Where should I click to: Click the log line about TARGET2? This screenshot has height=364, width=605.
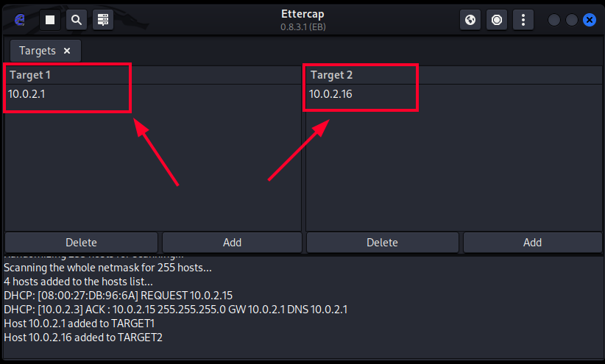pos(83,338)
